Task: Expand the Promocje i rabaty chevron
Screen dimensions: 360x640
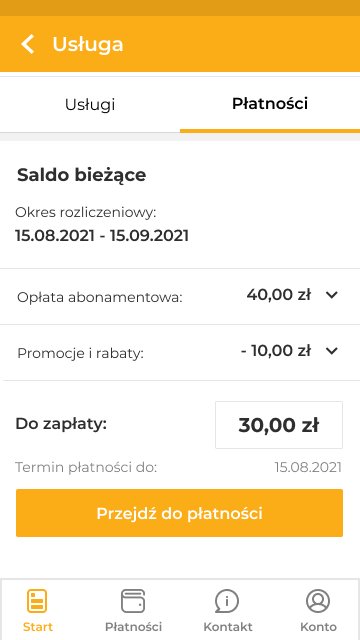Action: 332,351
